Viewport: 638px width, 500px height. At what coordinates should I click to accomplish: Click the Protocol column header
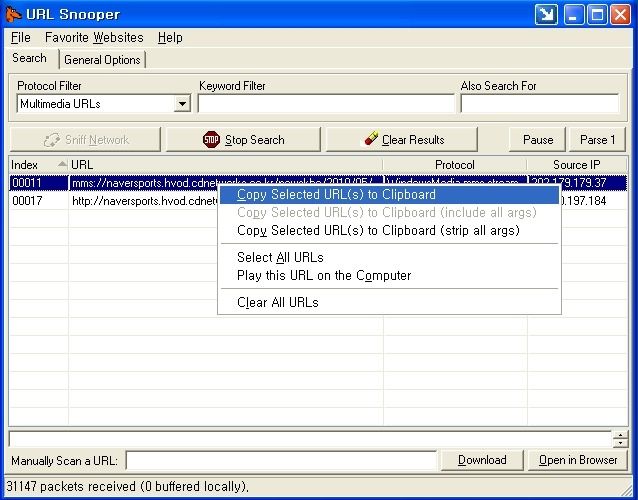[x=455, y=165]
